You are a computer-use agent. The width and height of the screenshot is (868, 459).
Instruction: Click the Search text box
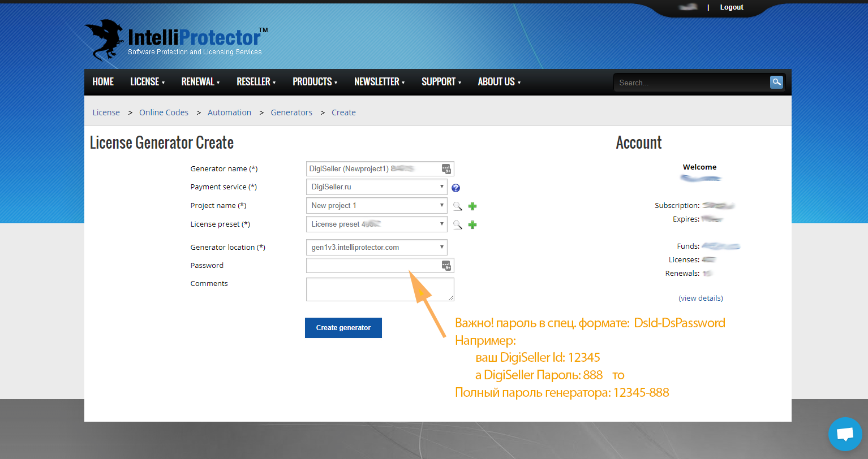(x=692, y=83)
